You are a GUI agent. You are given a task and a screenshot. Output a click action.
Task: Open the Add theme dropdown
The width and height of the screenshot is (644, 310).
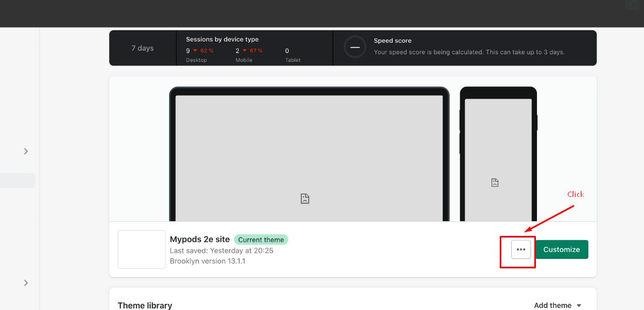click(x=558, y=305)
